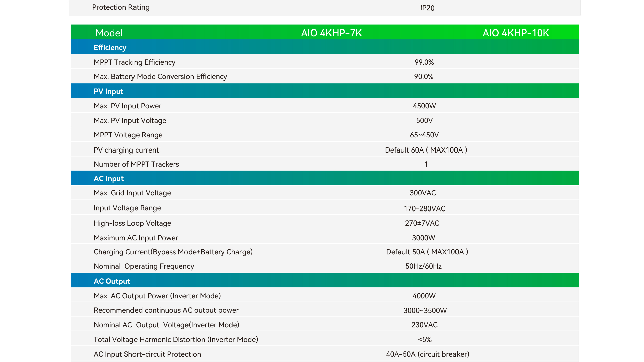Select the AC Output section header
The image size is (644, 362).
[x=112, y=281]
